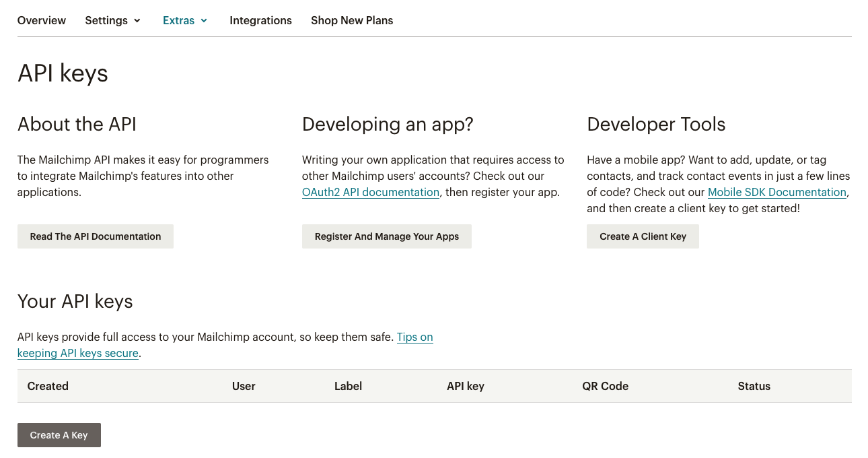Click the API keys page heading

(63, 73)
